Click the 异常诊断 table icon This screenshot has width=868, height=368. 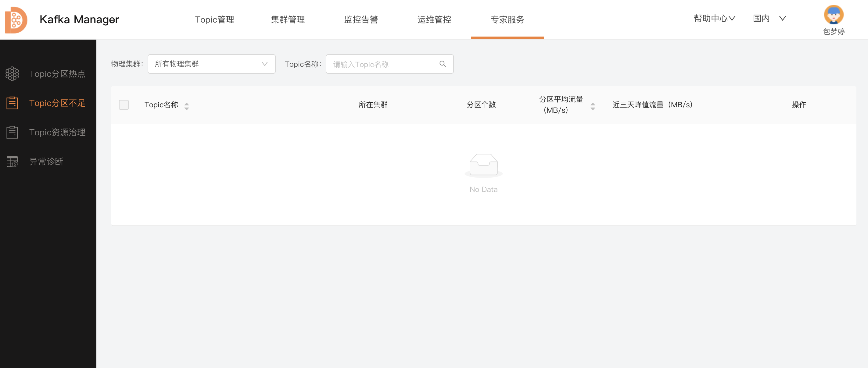coord(13,162)
